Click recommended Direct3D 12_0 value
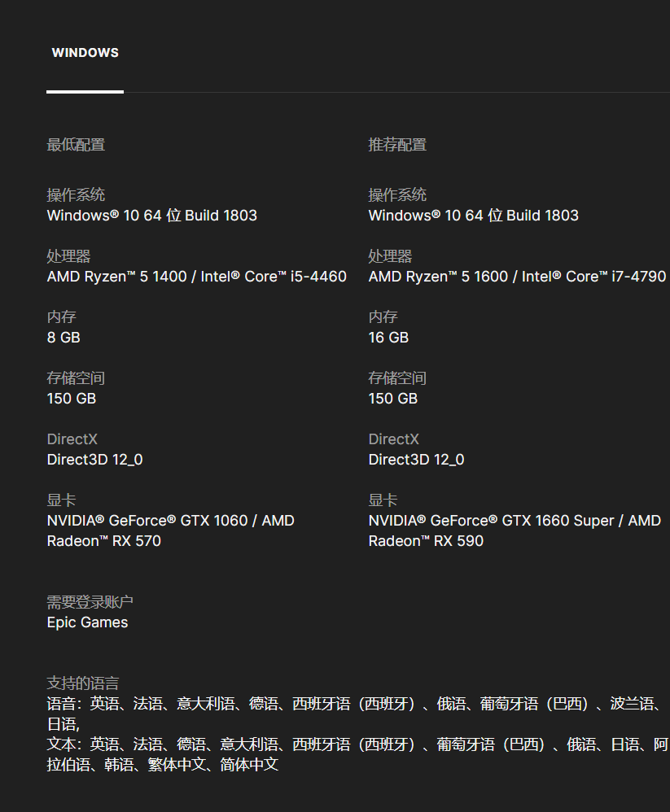 tap(416, 460)
